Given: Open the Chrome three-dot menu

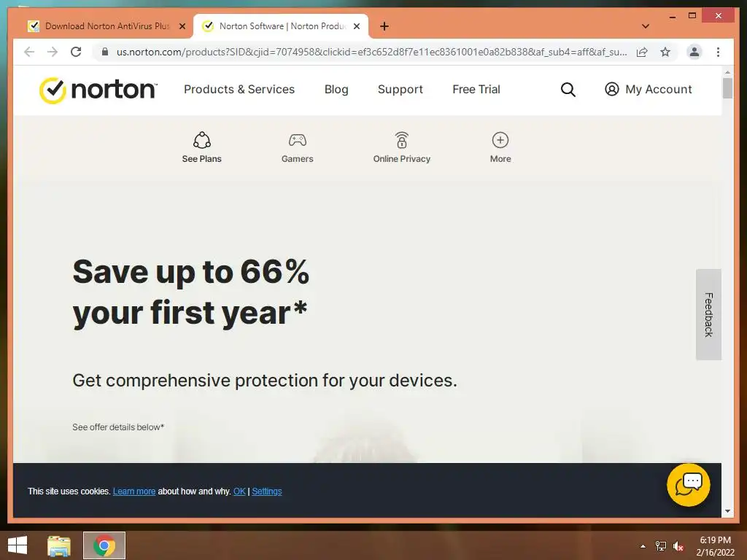Looking at the screenshot, I should pyautogui.click(x=718, y=52).
